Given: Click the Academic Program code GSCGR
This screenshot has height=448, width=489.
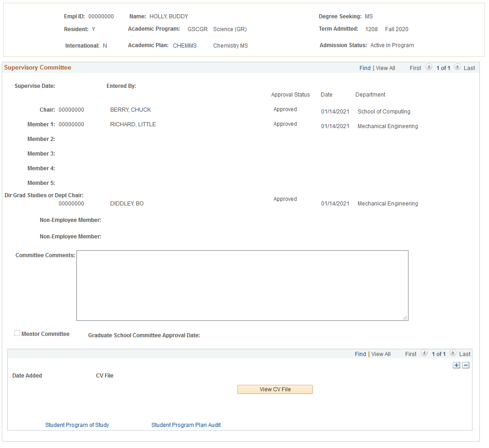Looking at the screenshot, I should 198,29.
